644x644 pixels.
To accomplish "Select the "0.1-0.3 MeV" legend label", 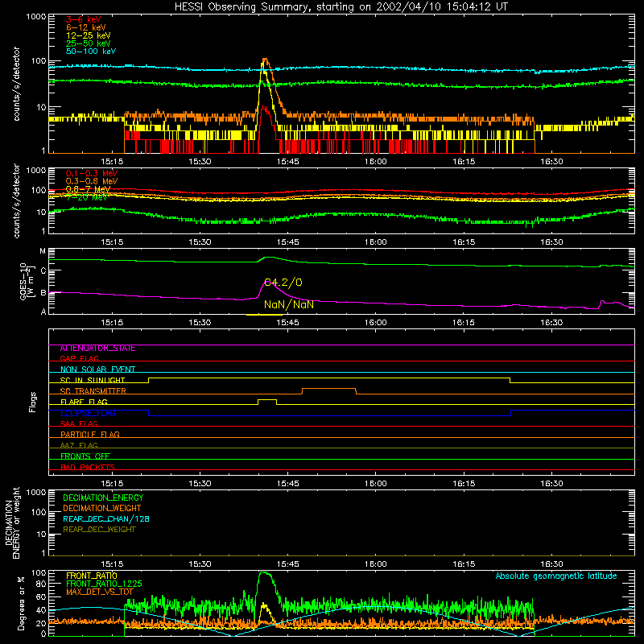I will (x=92, y=173).
